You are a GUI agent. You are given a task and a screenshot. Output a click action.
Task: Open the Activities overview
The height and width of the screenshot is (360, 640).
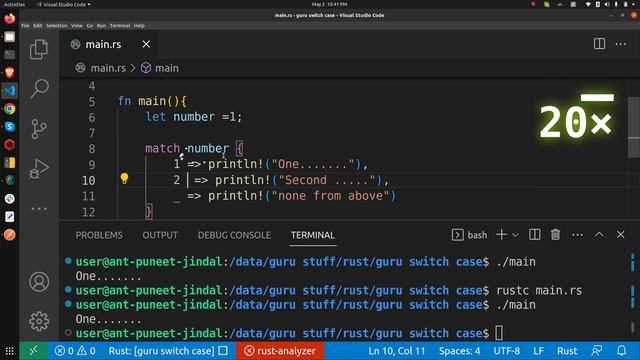(x=14, y=4)
